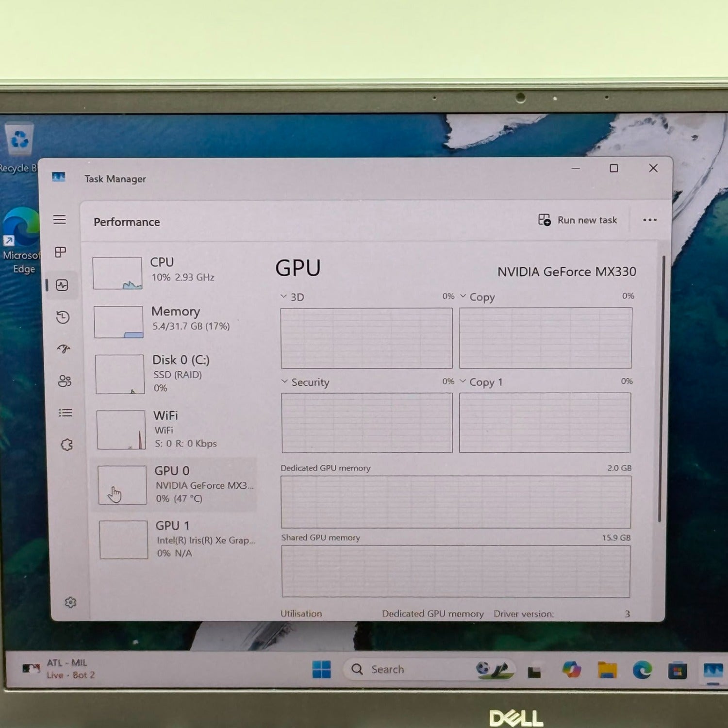Expand the 3D engine dropdown
The image size is (728, 728).
[292, 297]
